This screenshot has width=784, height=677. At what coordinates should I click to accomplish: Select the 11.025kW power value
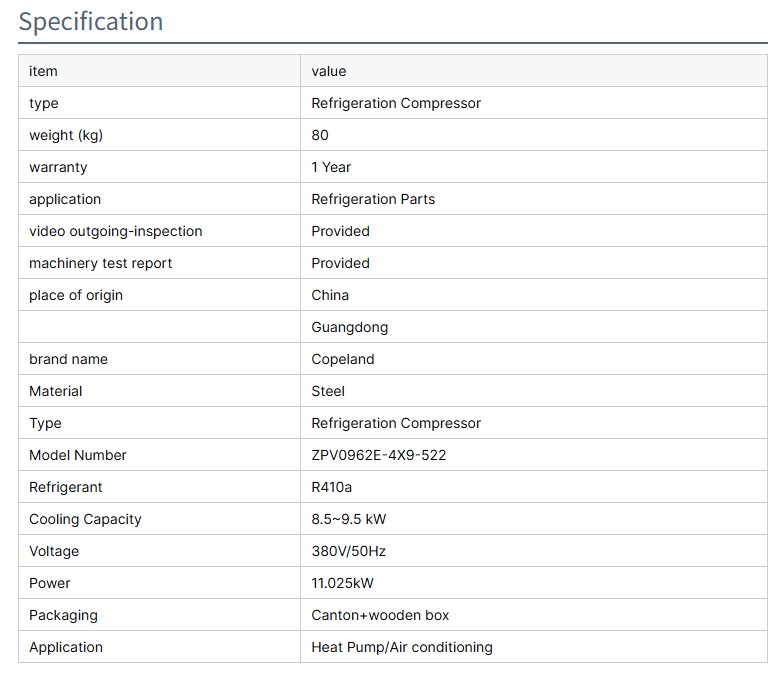click(x=342, y=583)
